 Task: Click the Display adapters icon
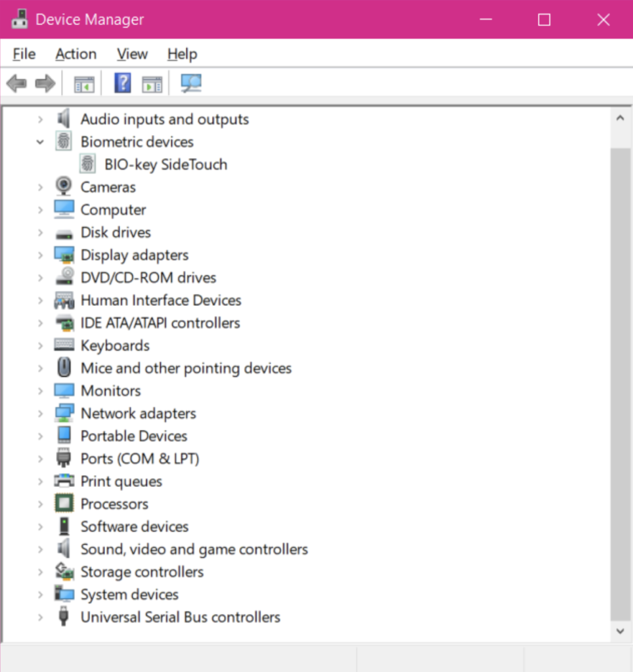tap(64, 255)
